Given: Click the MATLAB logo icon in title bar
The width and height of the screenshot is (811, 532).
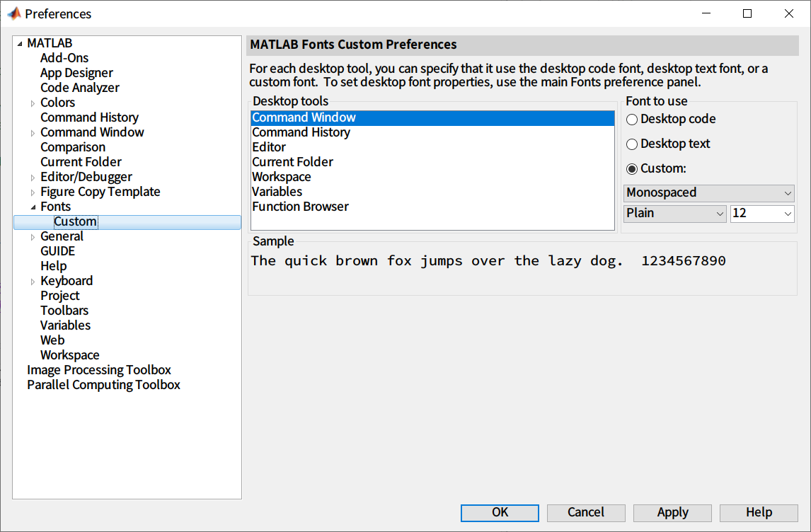Looking at the screenshot, I should click(x=13, y=13).
